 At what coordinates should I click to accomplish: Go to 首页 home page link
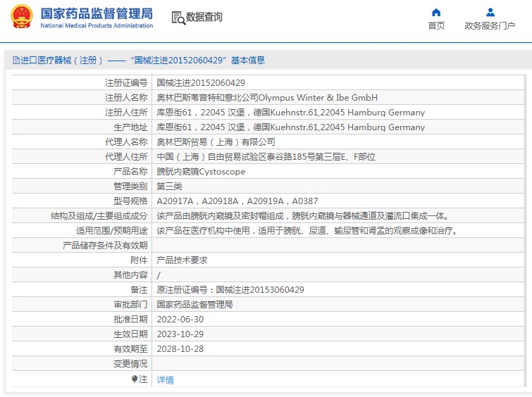coord(436,26)
